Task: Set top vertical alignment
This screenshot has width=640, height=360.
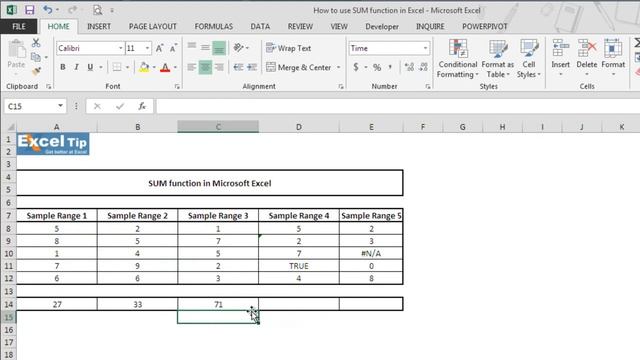Action: tap(192, 47)
